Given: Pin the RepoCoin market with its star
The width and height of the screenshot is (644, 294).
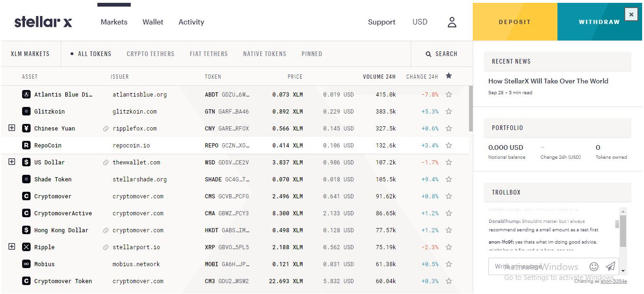Looking at the screenshot, I should tap(449, 145).
